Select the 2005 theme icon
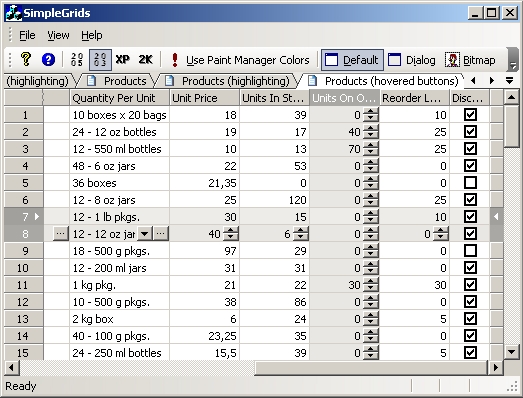This screenshot has height=398, width=523. tap(77, 60)
